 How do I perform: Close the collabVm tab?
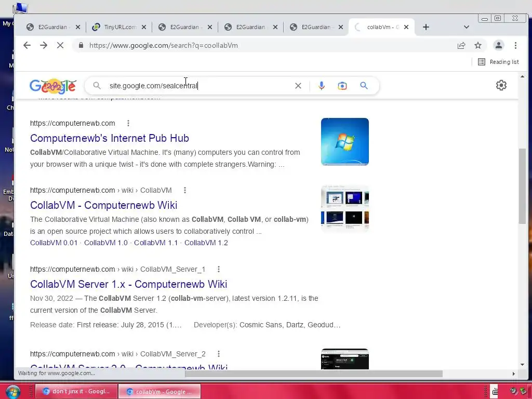(406, 27)
